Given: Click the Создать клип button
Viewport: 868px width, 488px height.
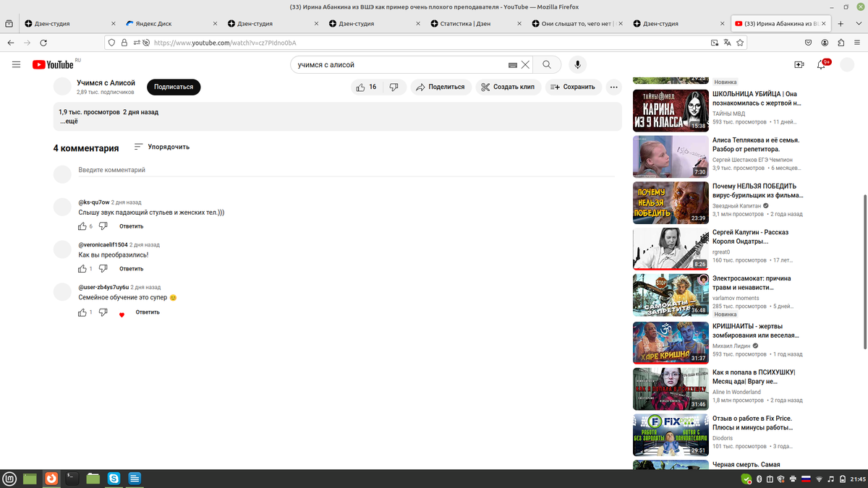Looking at the screenshot, I should point(508,87).
